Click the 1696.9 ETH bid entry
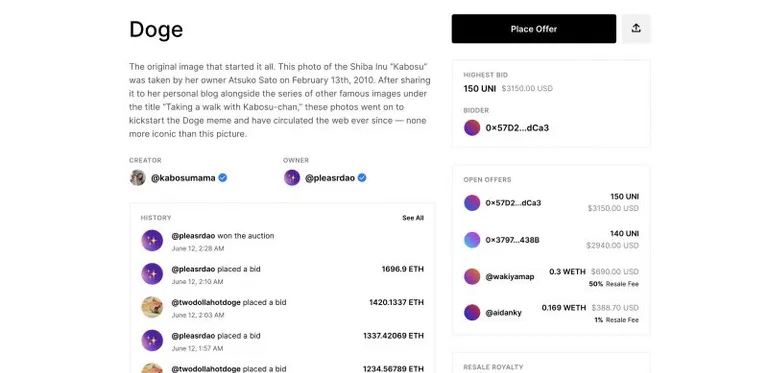The image size is (768, 373). tap(283, 274)
